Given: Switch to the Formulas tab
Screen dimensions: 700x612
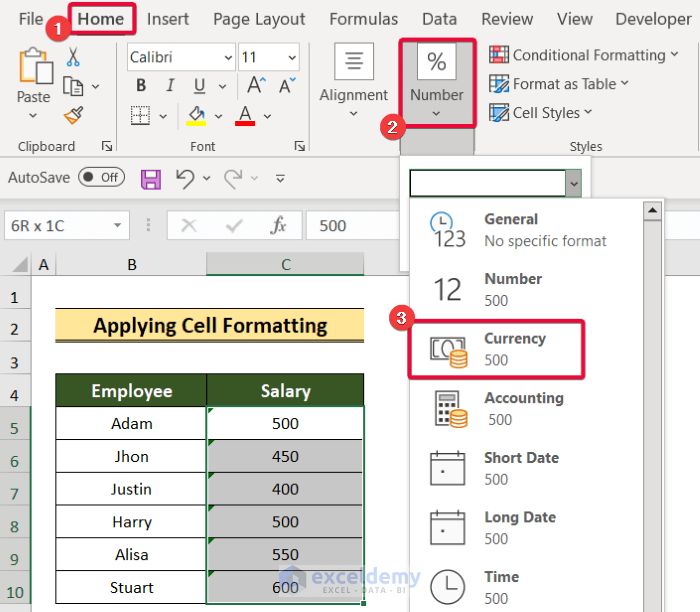Looking at the screenshot, I should 363,19.
